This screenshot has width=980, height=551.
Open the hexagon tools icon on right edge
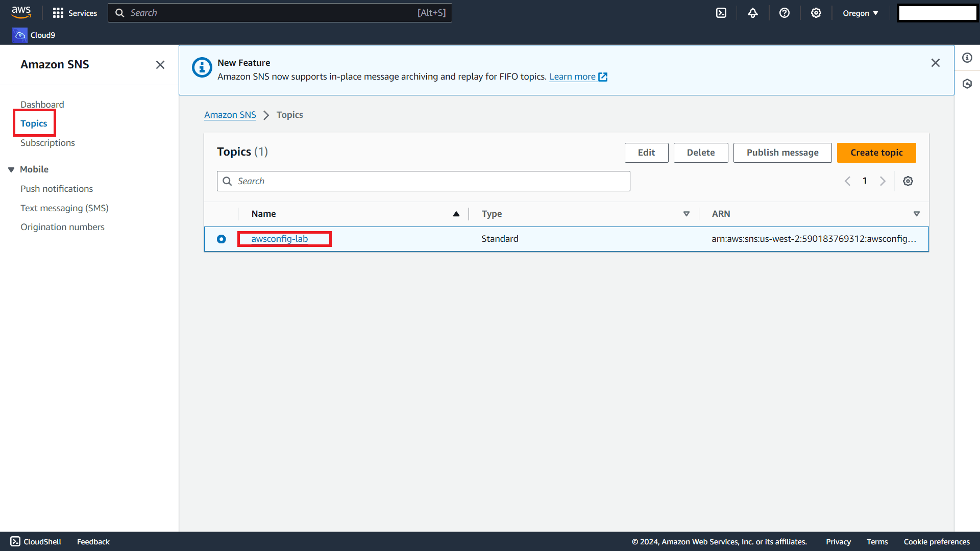[x=967, y=84]
